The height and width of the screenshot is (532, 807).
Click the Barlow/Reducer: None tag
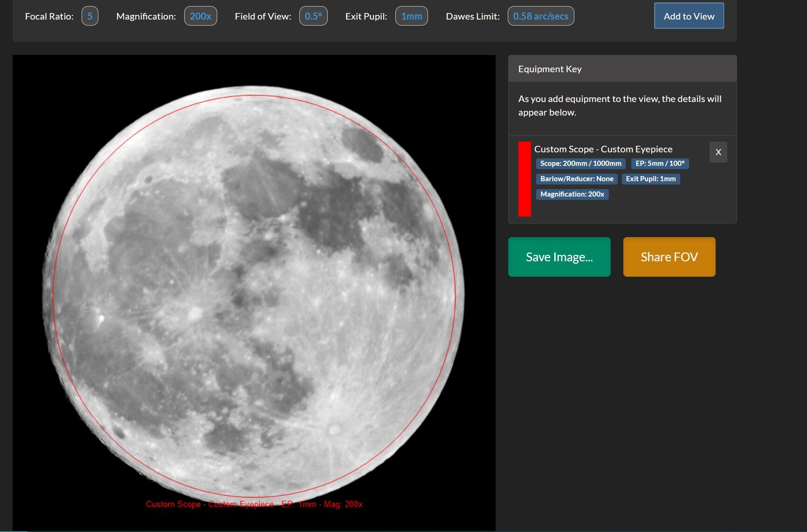pyautogui.click(x=577, y=179)
